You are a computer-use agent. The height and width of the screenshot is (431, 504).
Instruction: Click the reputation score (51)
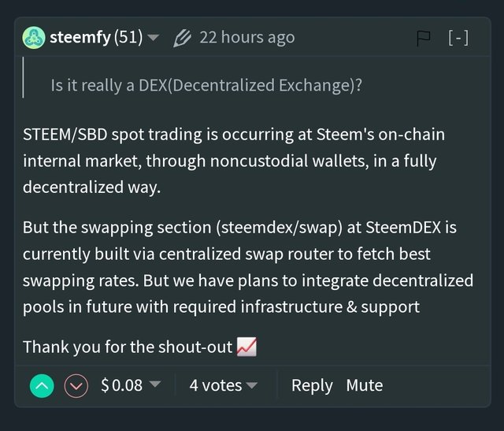pyautogui.click(x=130, y=38)
